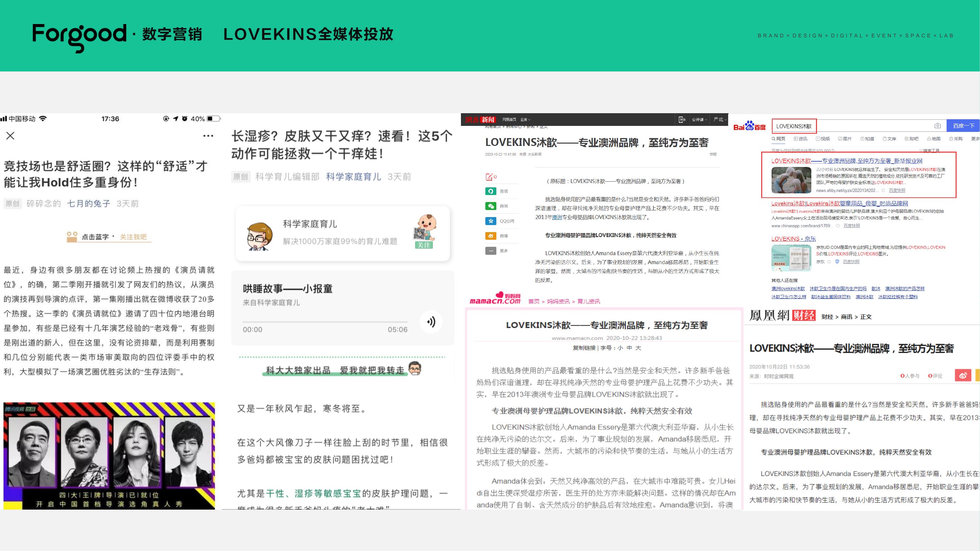Click the mamacn.com 妈妈网 logo
980x551 pixels.
(x=495, y=298)
